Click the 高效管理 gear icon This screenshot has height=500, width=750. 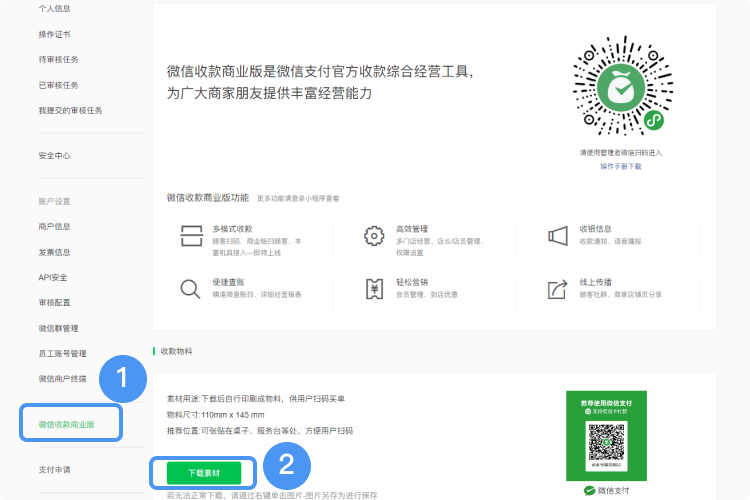coord(374,236)
